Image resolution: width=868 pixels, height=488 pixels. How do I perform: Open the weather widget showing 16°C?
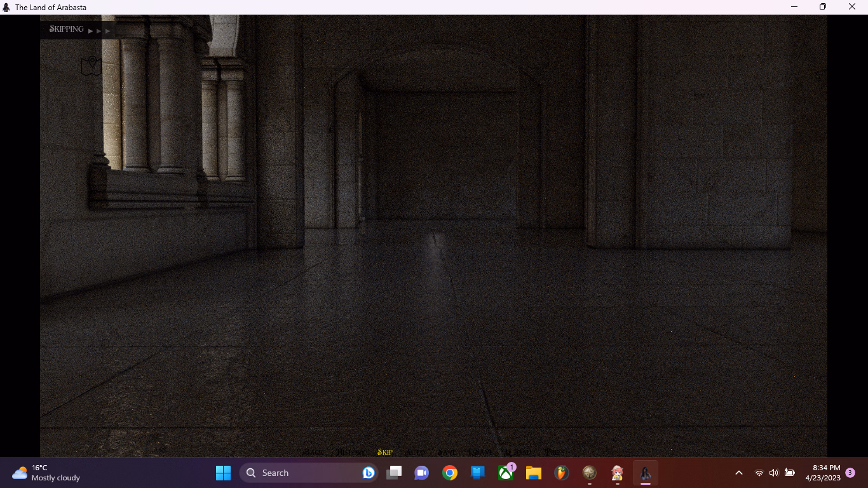tap(46, 473)
